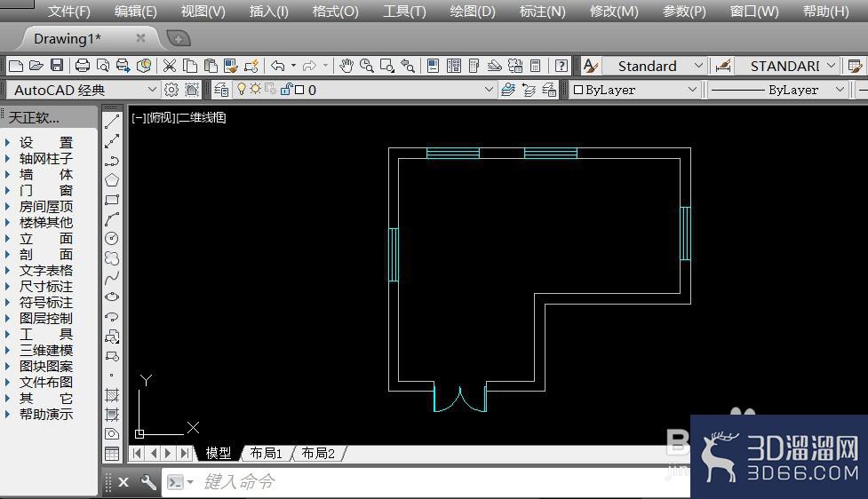
Task: Click the layer 0 color swatch
Action: [x=299, y=90]
